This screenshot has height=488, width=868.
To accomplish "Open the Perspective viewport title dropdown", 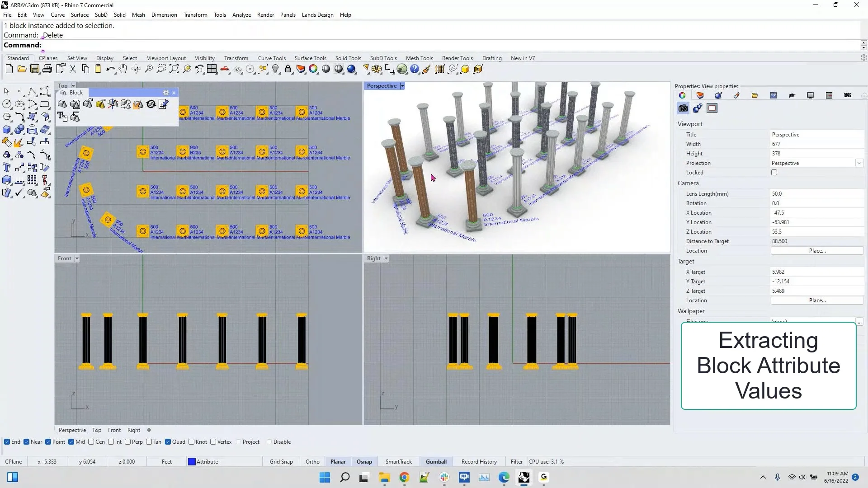I will coord(402,85).
